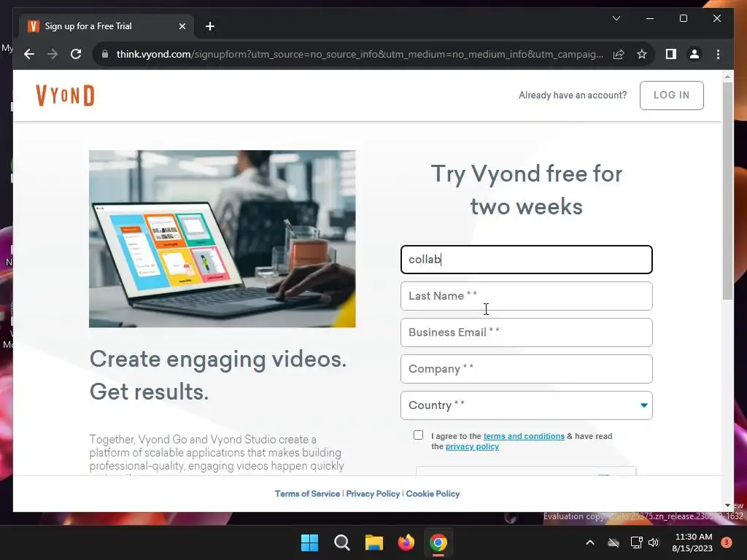The height and width of the screenshot is (560, 747).
Task: Open the clock showing 11:30 AM
Action: 692,542
